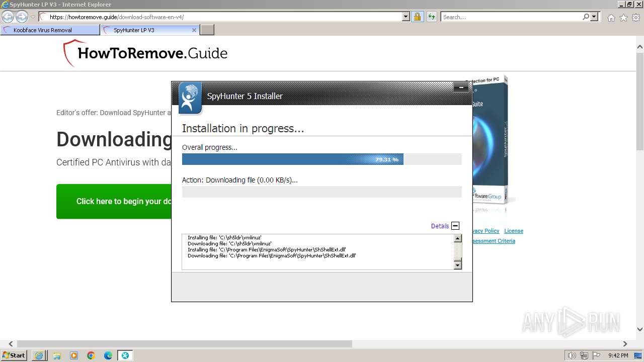
Task: Click the green begin download button
Action: pyautogui.click(x=114, y=201)
